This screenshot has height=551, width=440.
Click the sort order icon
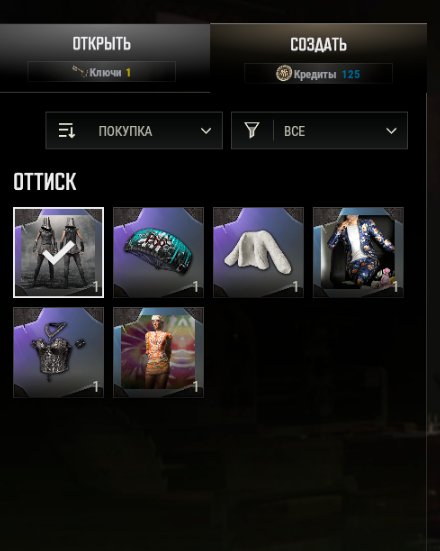pyautogui.click(x=66, y=130)
